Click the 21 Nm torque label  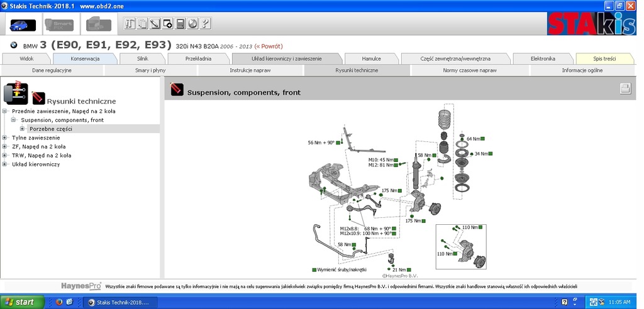[x=399, y=269]
